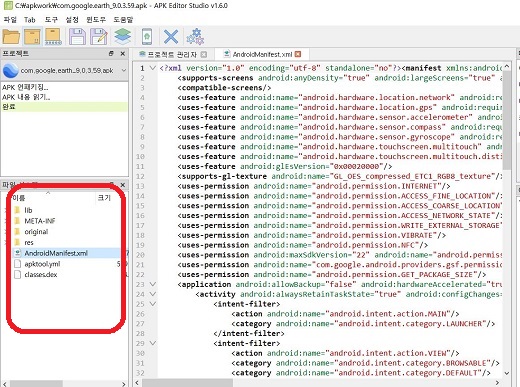This screenshot has height=387, width=520.
Task: Click the editor horizontal scroll right arrow
Action: (x=497, y=383)
